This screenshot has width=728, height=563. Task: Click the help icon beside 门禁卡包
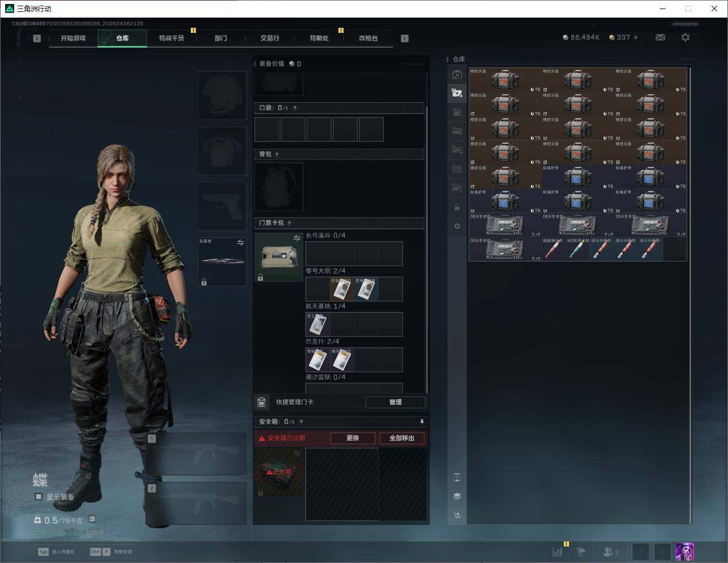(289, 223)
